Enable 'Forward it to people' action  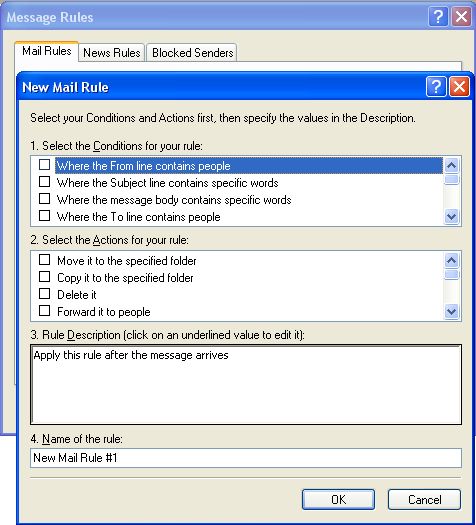coord(45,311)
